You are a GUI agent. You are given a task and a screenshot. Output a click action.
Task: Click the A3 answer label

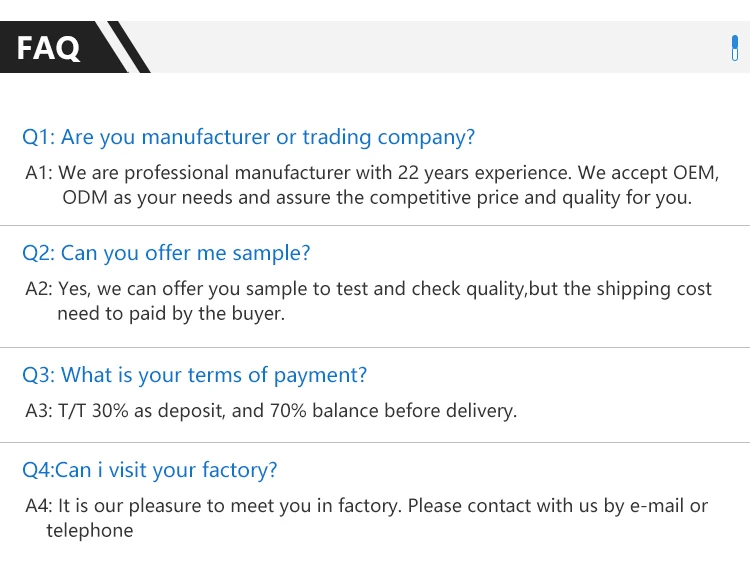38,410
